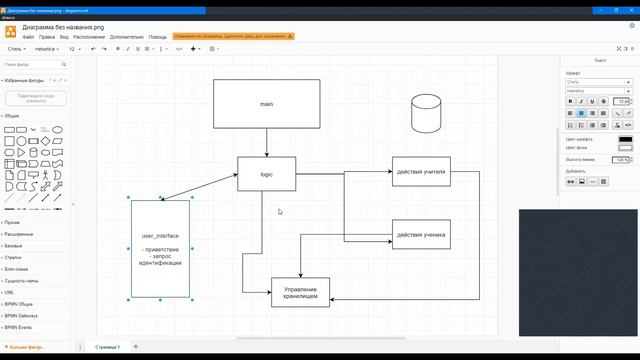Viewport: 640px width, 360px height.
Task: Insert table via Добавить panel icon
Action: coord(604,182)
